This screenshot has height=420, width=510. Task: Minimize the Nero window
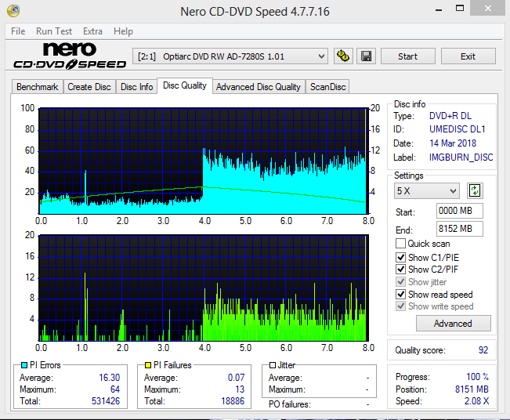(x=439, y=9)
